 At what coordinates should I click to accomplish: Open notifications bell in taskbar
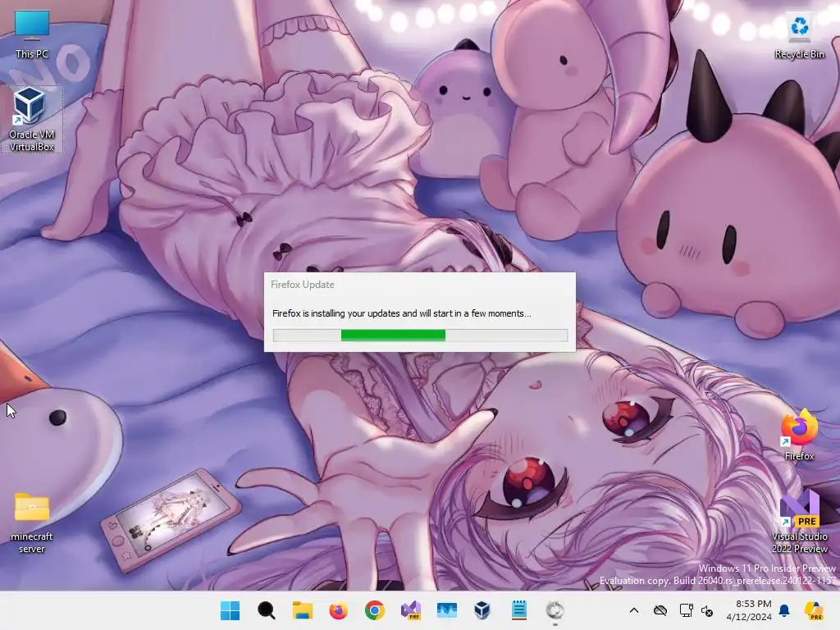pos(784,610)
